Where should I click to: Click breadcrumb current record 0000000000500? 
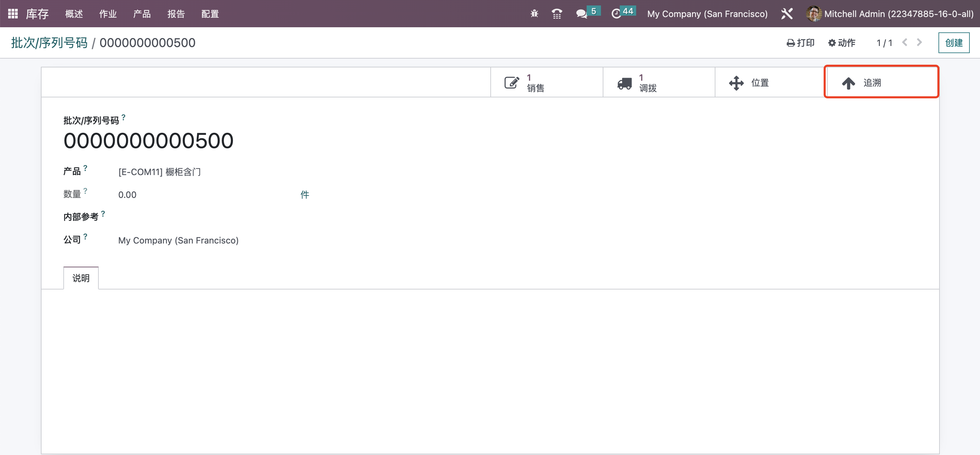tap(147, 43)
